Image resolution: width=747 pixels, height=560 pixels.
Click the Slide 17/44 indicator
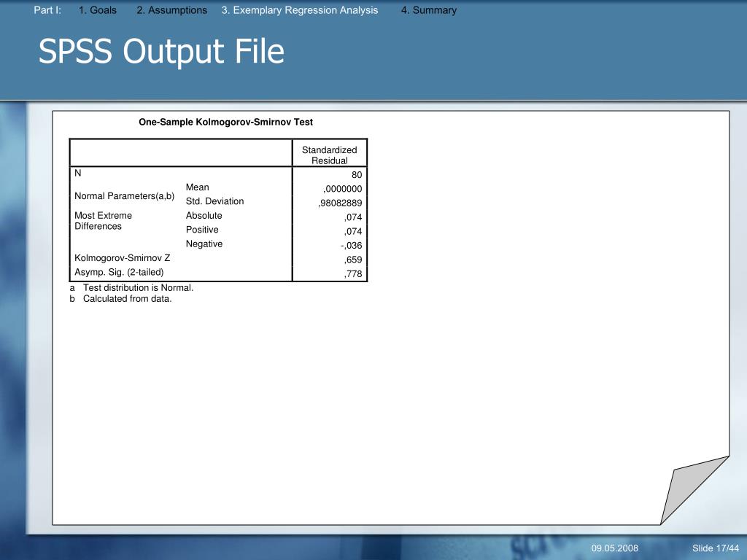[x=716, y=548]
